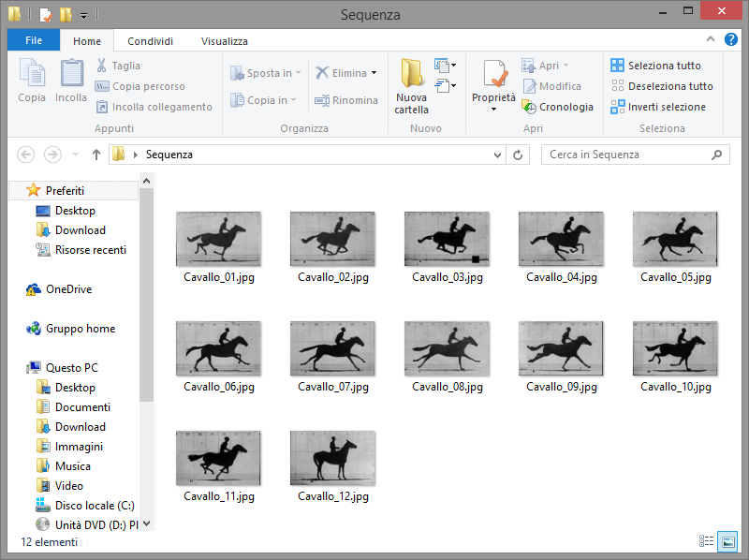This screenshot has width=749, height=560.
Task: Click Inverti selezione icon
Action: (x=618, y=107)
